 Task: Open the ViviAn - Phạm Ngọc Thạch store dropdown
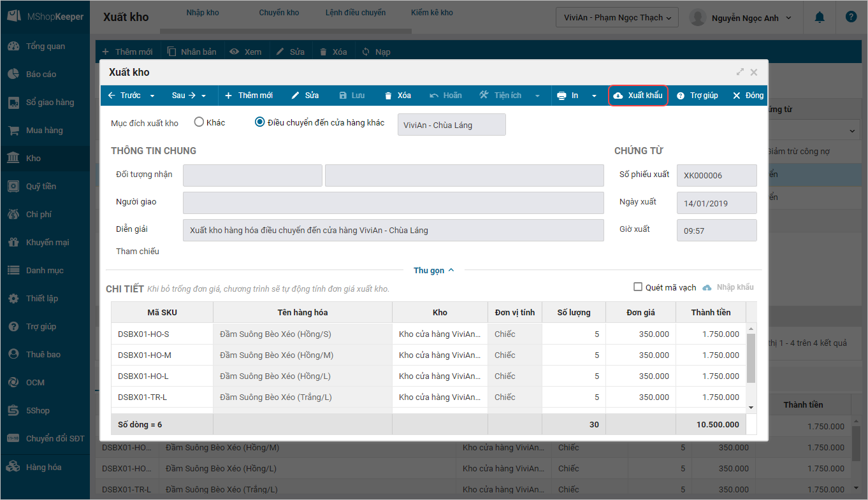(x=617, y=17)
